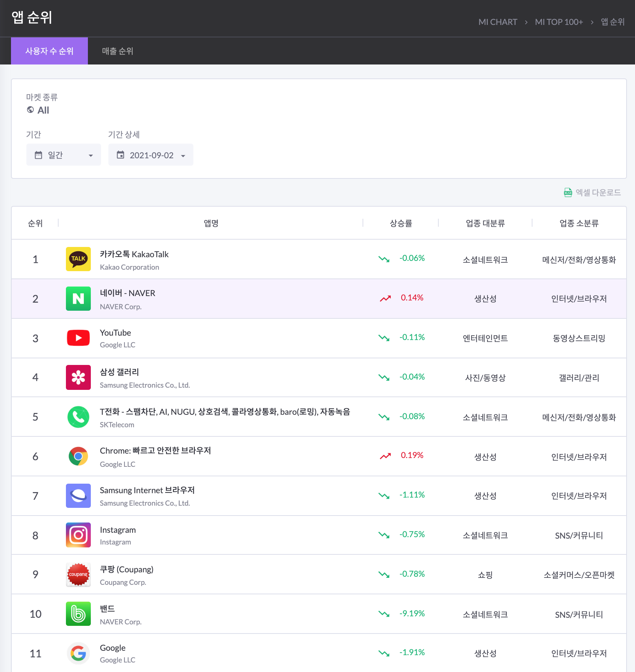Click the NAVER green N icon
The height and width of the screenshot is (672, 635).
(x=78, y=299)
